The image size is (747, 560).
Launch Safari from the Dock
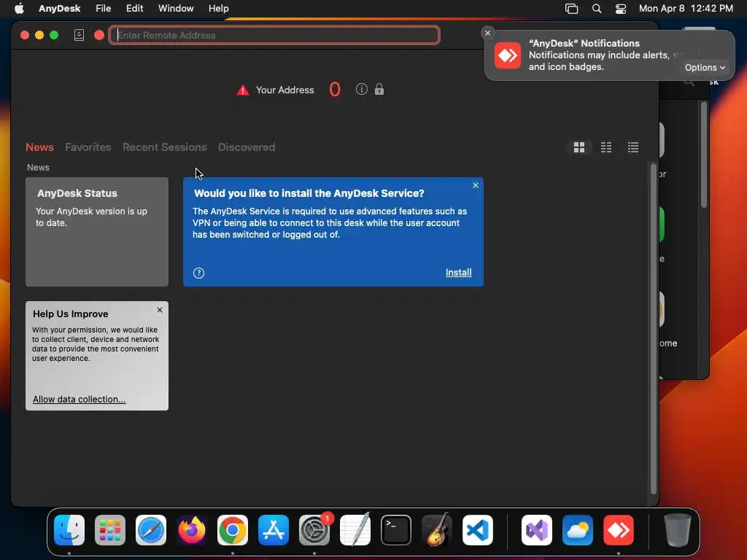click(x=151, y=530)
